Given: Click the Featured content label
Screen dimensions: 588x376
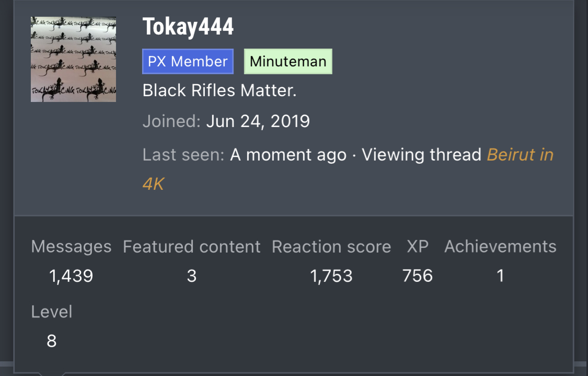Looking at the screenshot, I should 192,246.
